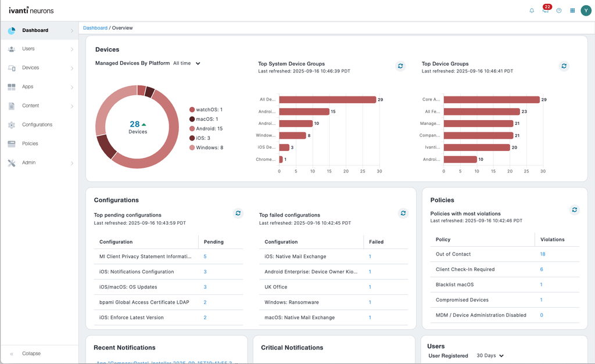595x364 pixels.
Task: Click the Devices sidebar icon
Action: [x=12, y=68]
